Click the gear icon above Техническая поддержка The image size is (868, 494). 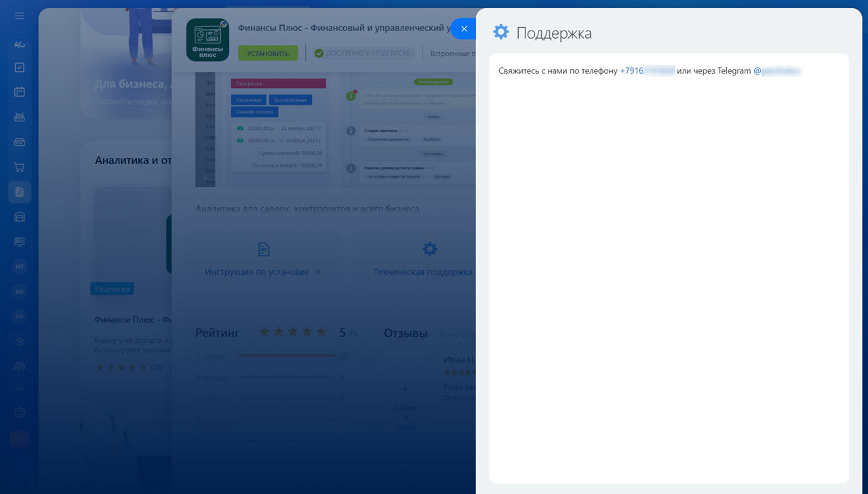tap(430, 249)
